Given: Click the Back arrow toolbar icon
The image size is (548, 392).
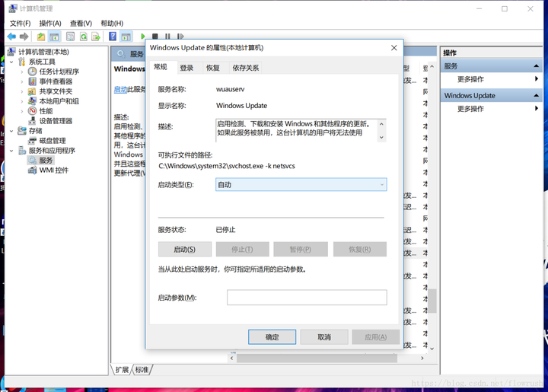Looking at the screenshot, I should click(x=11, y=37).
